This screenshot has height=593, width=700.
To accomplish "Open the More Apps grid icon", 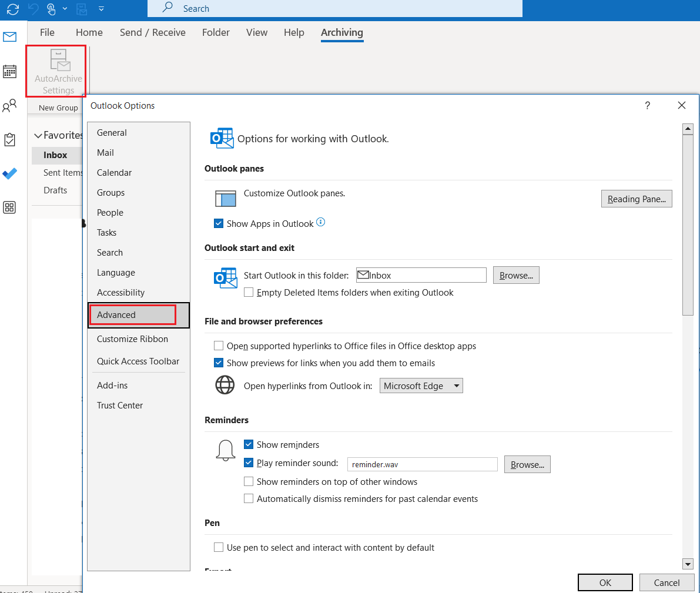I will [x=9, y=207].
